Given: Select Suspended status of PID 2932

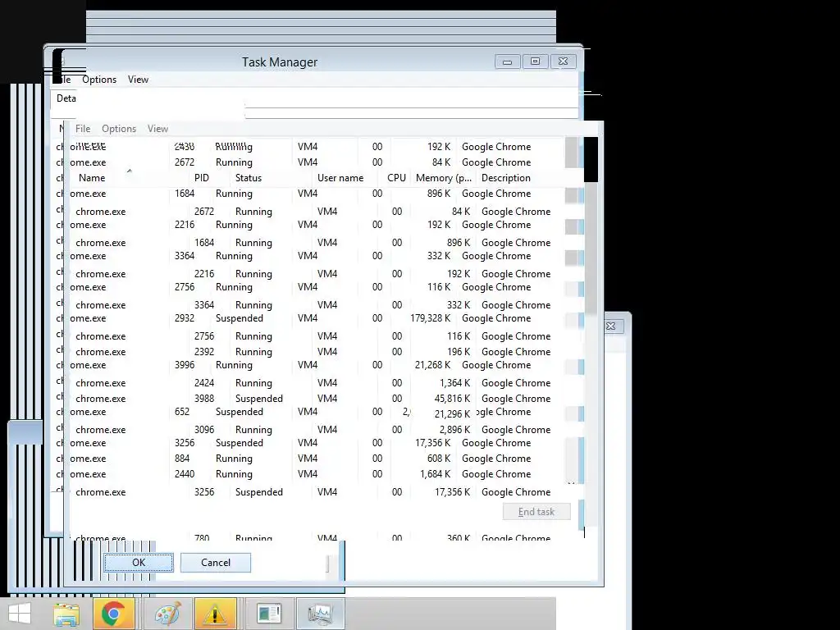Looking at the screenshot, I should tap(239, 318).
